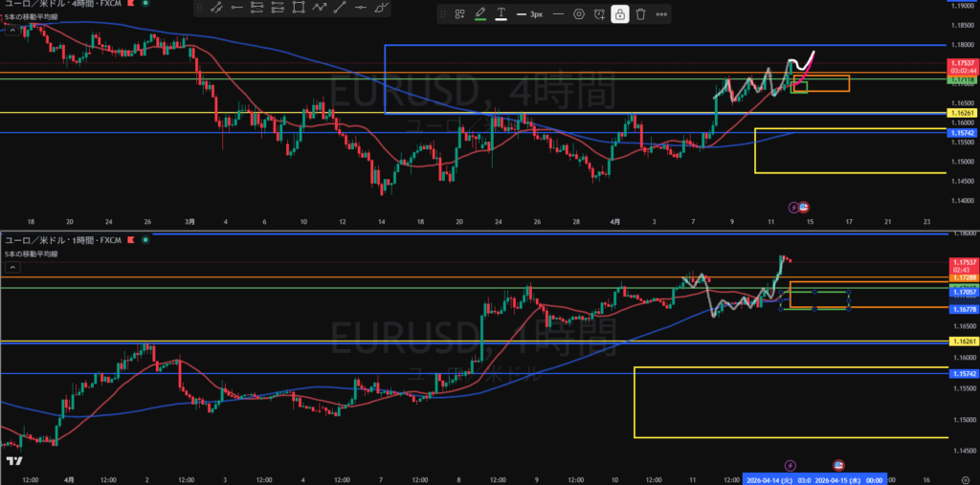Open the drawing templates grid icon
The height and width of the screenshot is (485, 980).
[x=459, y=14]
